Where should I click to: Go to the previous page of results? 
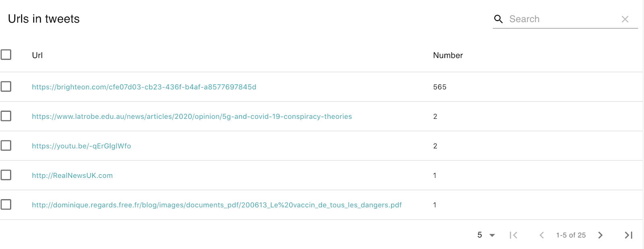[x=542, y=235]
